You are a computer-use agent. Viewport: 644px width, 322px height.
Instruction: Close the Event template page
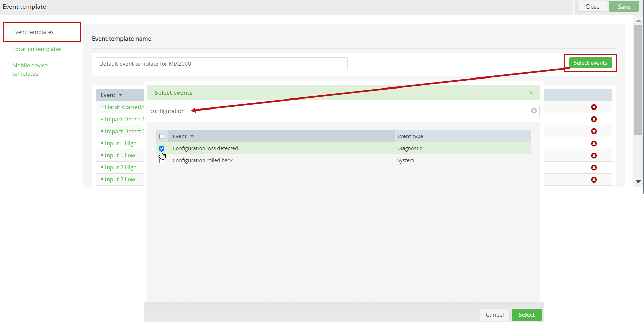(x=592, y=7)
